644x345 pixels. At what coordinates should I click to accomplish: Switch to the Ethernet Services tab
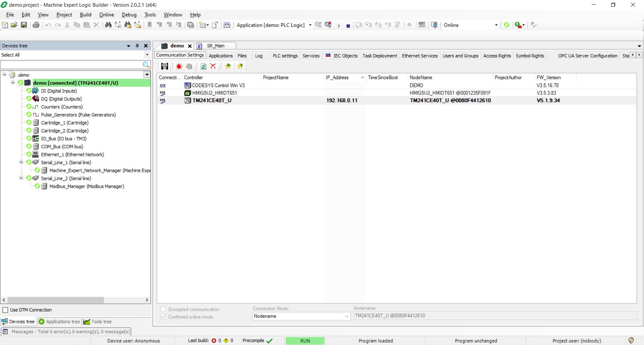click(420, 56)
